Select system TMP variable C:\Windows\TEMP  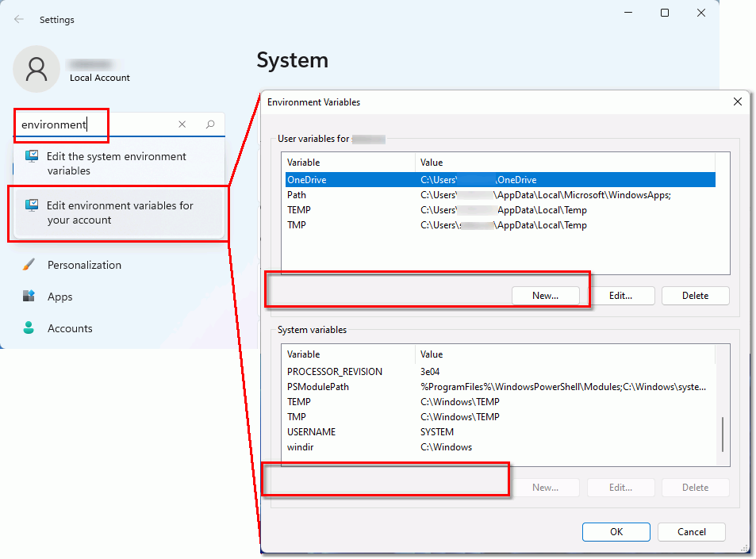click(500, 416)
